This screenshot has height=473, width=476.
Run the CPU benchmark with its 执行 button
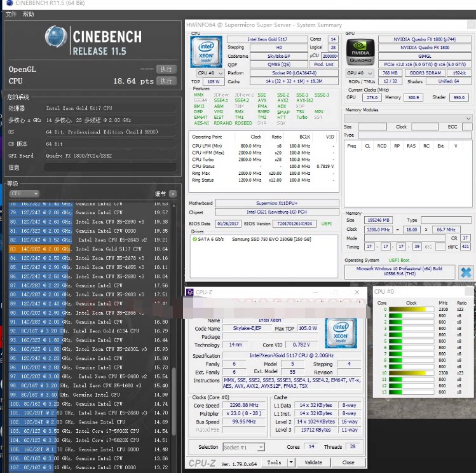tap(166, 81)
